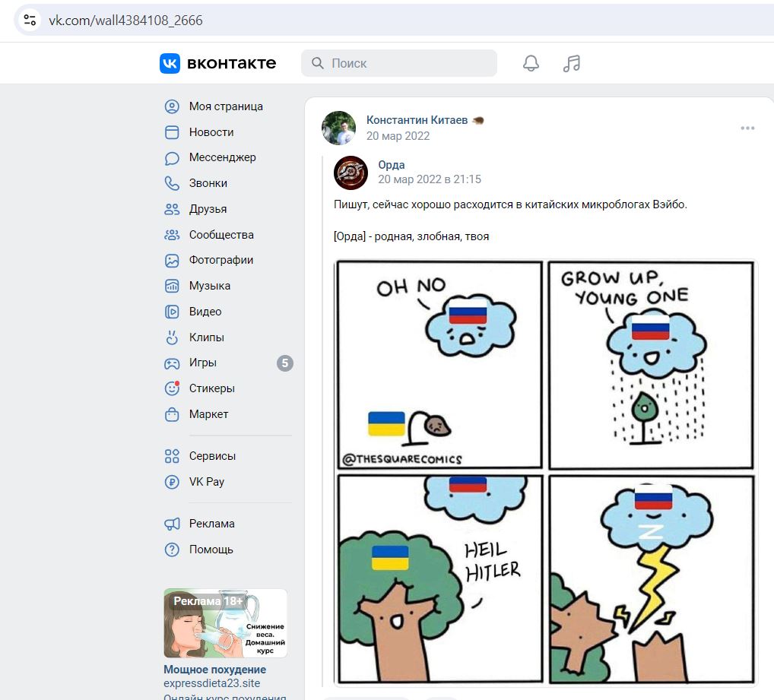The height and width of the screenshot is (700, 774).
Task: Click the Моя страница profile icon
Action: (172, 106)
